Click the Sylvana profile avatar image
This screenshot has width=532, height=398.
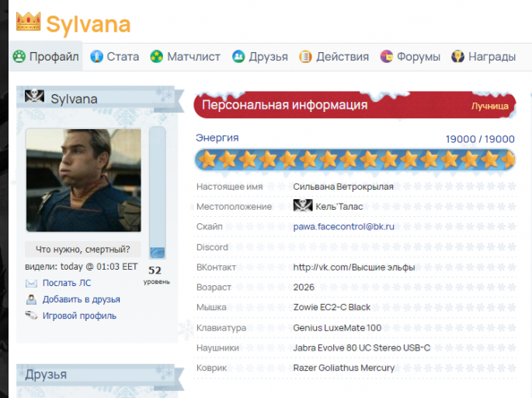point(83,180)
